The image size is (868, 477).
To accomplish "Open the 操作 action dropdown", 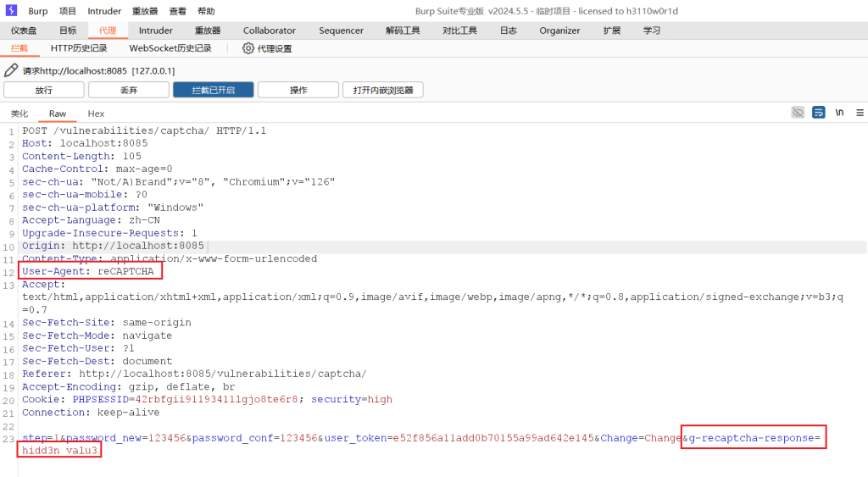I will [298, 90].
